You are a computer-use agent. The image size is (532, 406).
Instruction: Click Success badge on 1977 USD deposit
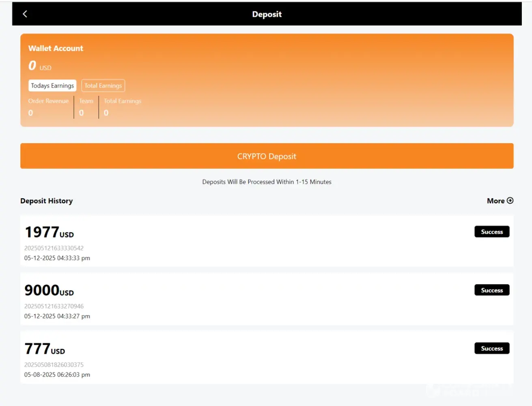coord(492,232)
